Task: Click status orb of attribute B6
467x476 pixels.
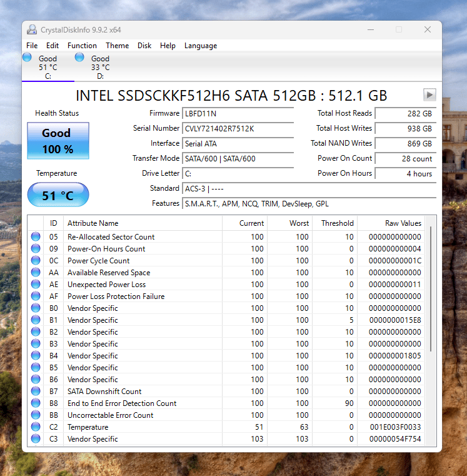Action: 36,379
